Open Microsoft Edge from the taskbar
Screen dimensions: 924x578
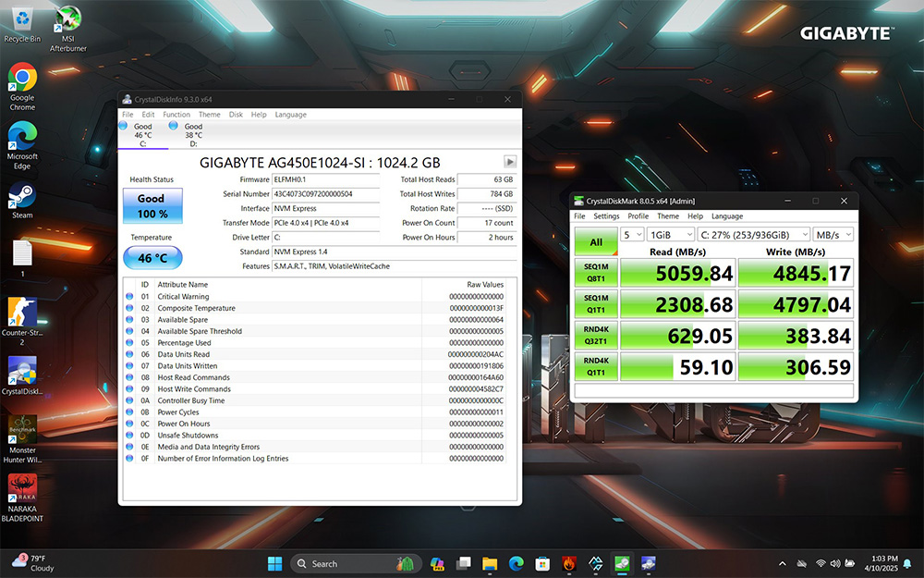(x=517, y=564)
